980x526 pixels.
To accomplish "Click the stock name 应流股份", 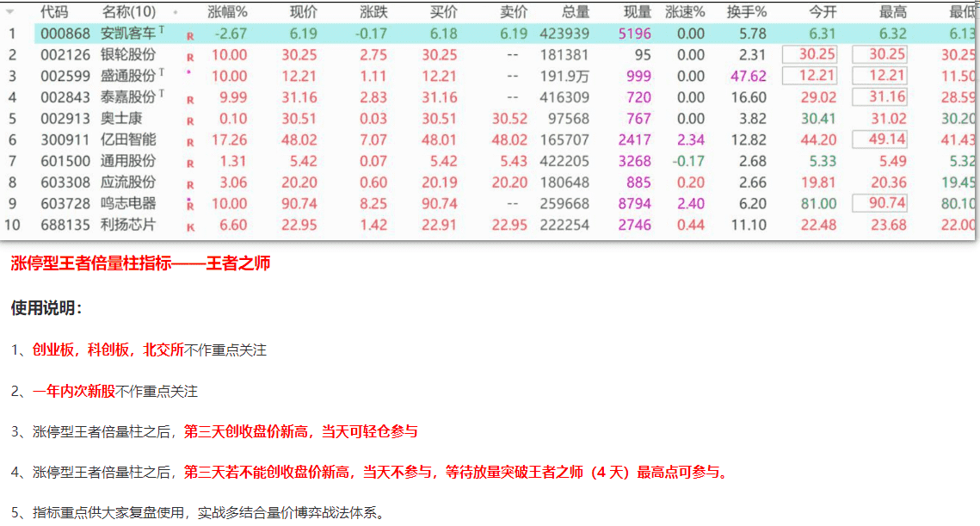I will pos(128,183).
